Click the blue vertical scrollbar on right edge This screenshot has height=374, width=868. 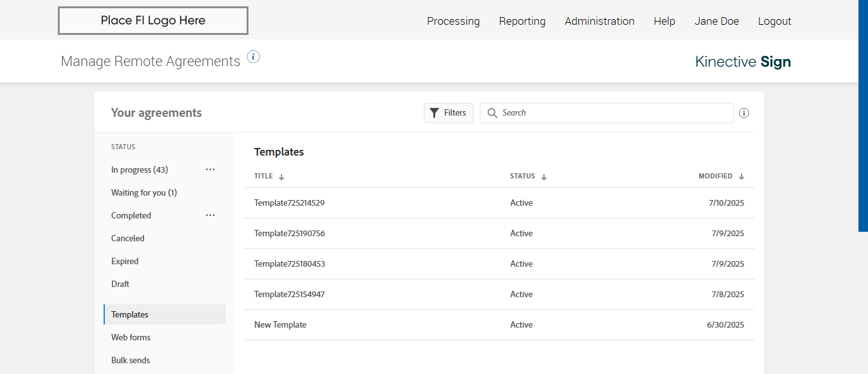tap(863, 114)
